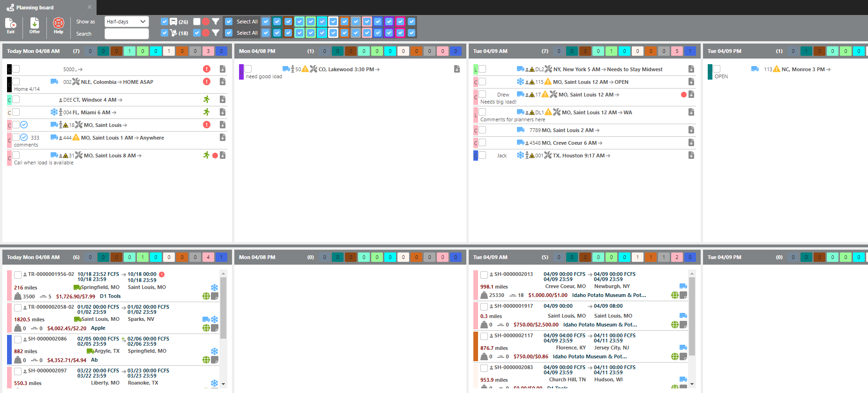Image resolution: width=868 pixels, height=393 pixels.
Task: Open shipment SH-0000001917 link
Action: pyautogui.click(x=513, y=306)
